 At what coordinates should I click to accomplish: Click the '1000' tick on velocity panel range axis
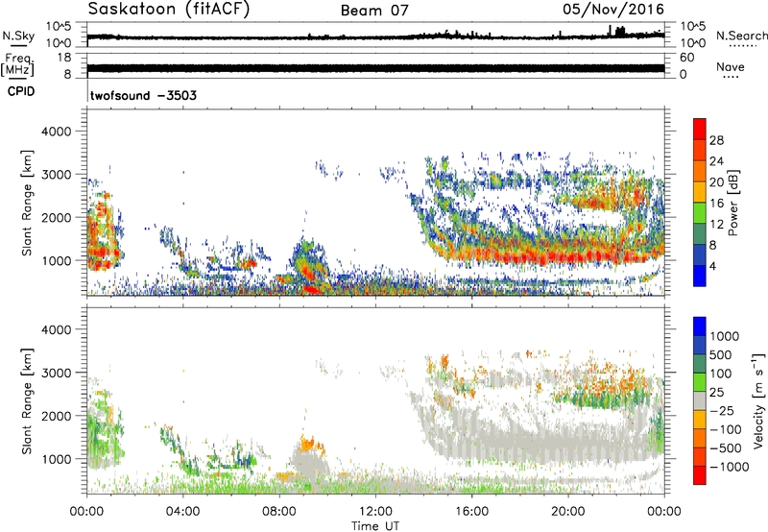(x=57, y=459)
